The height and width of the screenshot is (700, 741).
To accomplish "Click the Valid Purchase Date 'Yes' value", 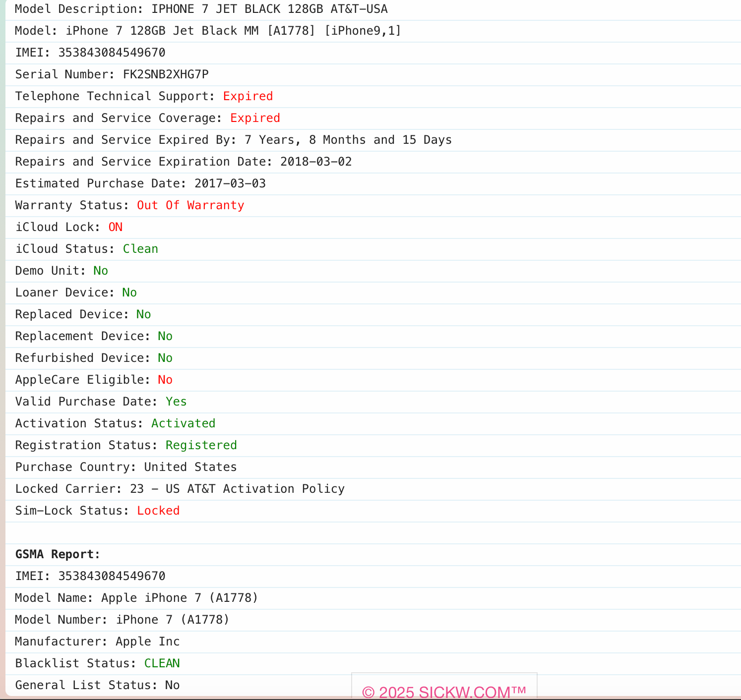I will click(x=176, y=402).
